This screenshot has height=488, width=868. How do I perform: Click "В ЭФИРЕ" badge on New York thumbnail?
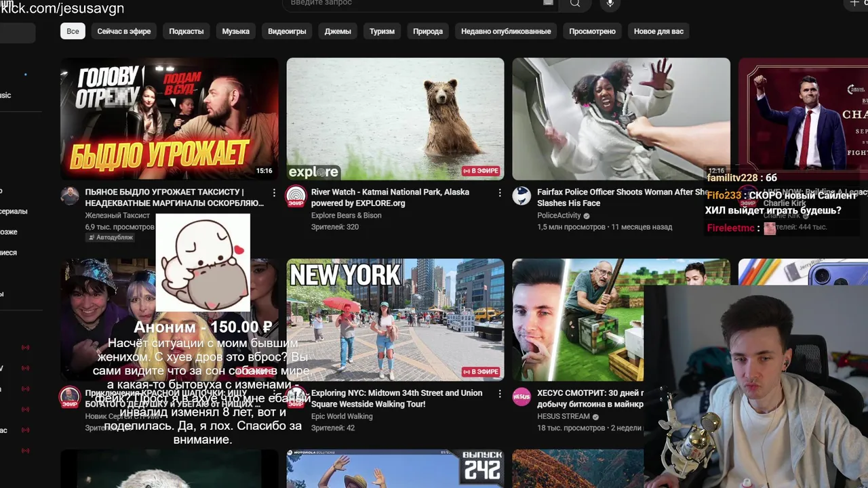481,371
